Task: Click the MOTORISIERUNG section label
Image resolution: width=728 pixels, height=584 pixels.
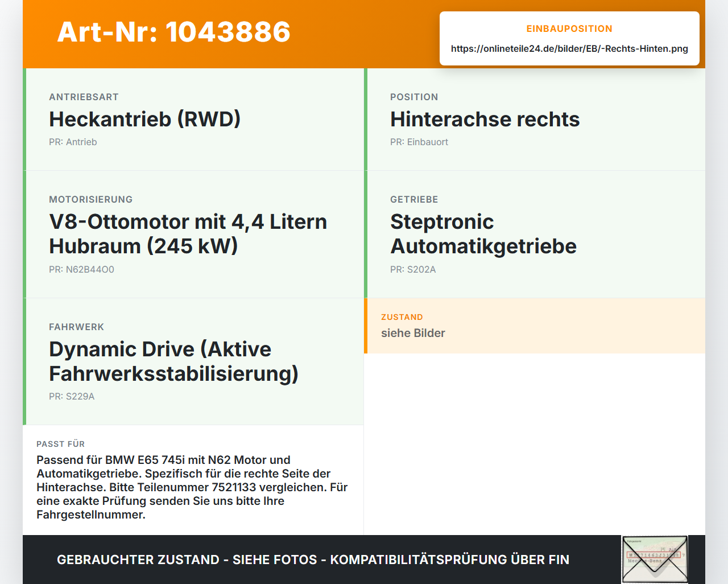Action: click(x=91, y=199)
